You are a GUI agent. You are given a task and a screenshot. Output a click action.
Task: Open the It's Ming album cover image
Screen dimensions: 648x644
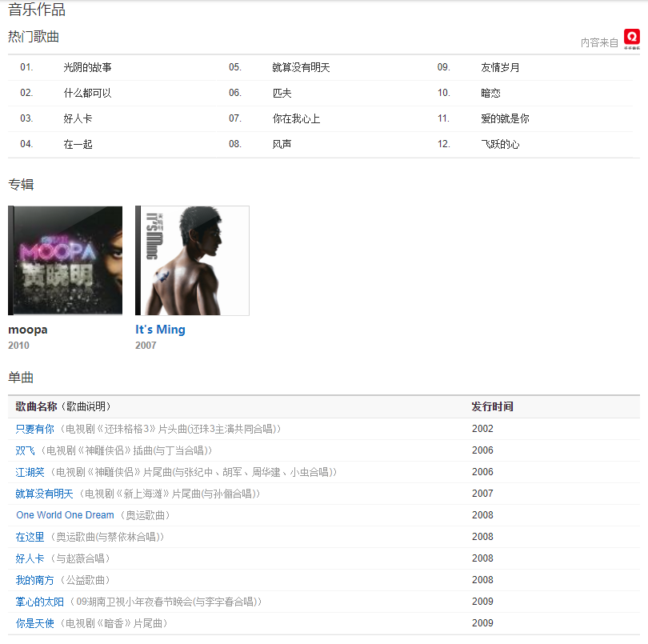(x=193, y=261)
